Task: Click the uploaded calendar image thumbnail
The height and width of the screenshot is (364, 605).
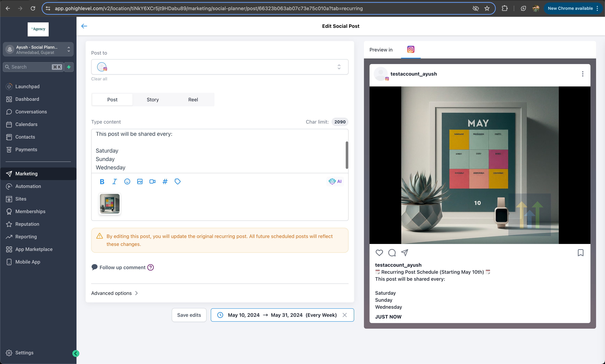Action: coord(110,204)
